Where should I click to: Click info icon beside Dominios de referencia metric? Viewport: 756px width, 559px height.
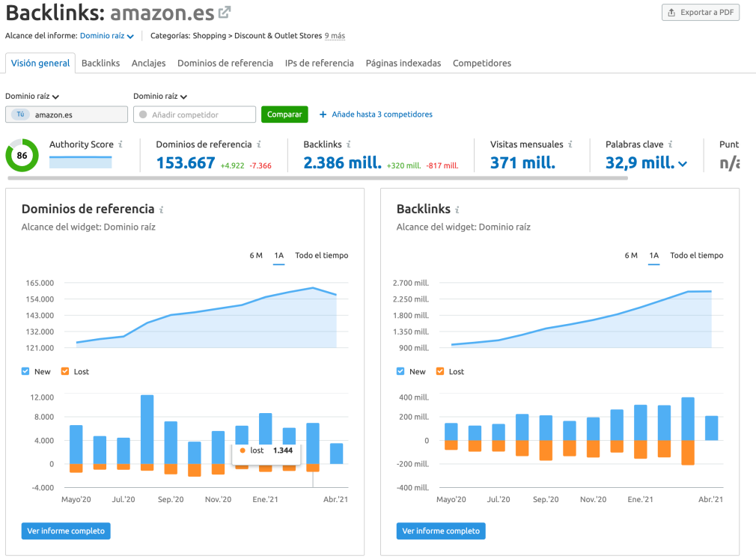[259, 144]
